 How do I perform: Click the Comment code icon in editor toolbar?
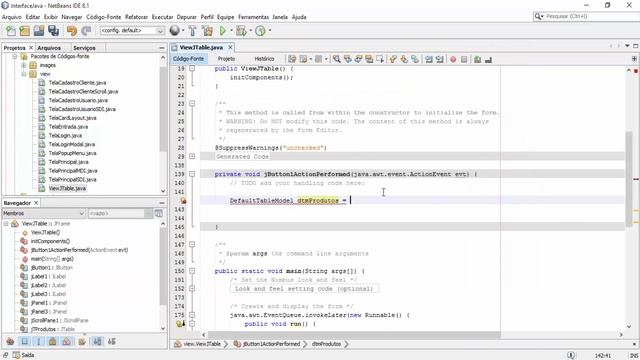pyautogui.click(x=477, y=60)
